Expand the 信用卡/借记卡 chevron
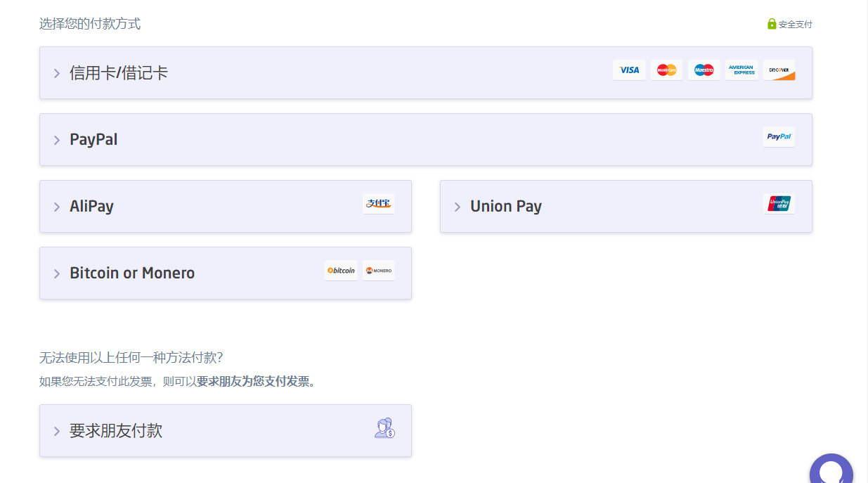The height and width of the screenshot is (483, 868). pos(57,73)
